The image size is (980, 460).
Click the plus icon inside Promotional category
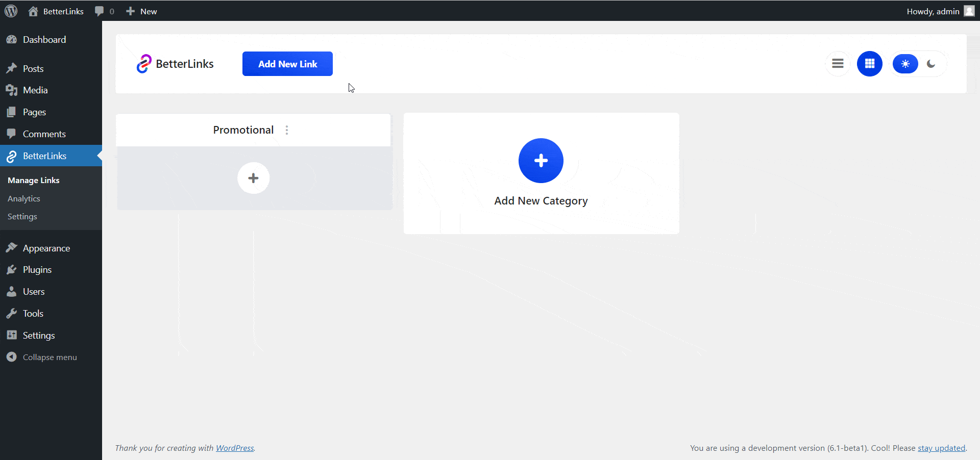click(253, 178)
